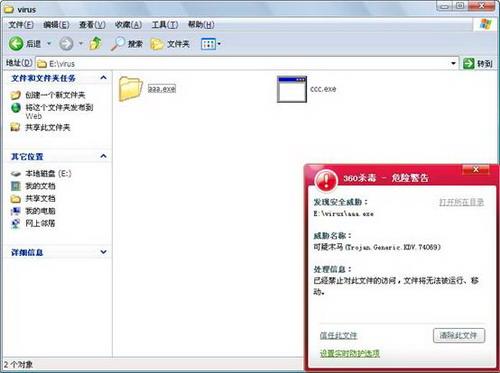This screenshot has height=373, width=500.
Task: Open the containing directory link
Action: [461, 202]
